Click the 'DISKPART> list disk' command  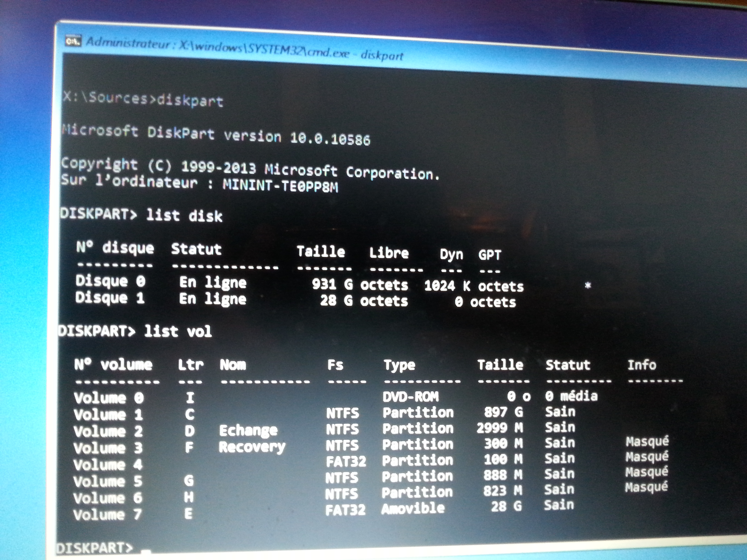(141, 215)
